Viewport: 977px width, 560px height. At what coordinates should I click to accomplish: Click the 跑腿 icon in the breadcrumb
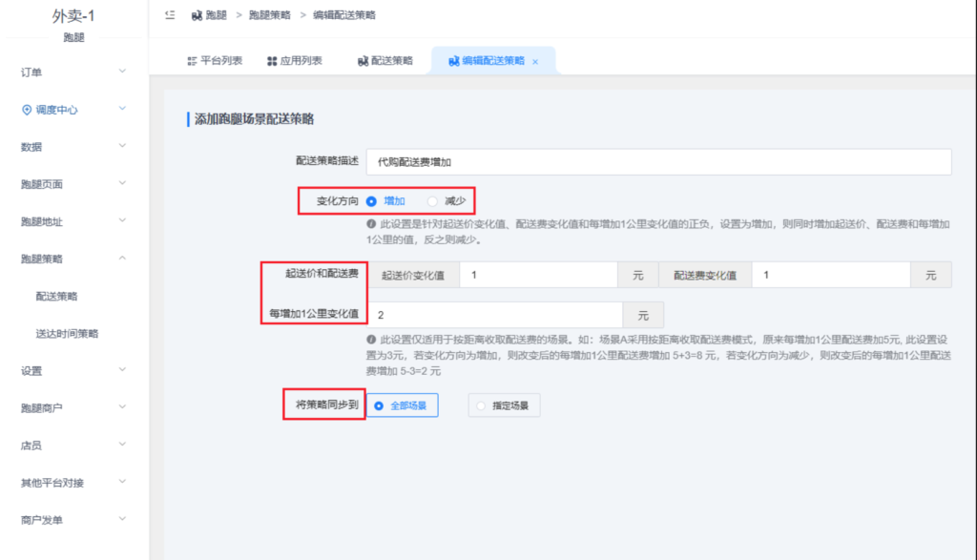[x=197, y=15]
